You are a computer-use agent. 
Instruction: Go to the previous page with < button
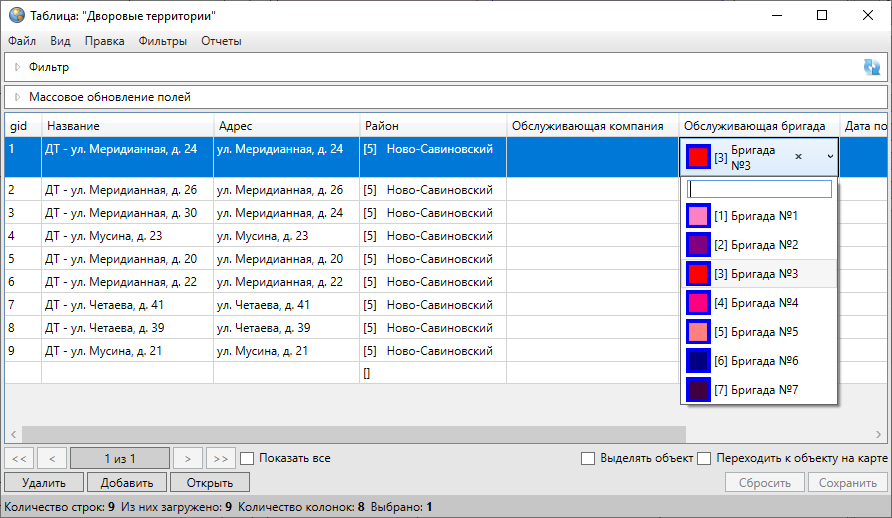pos(51,458)
